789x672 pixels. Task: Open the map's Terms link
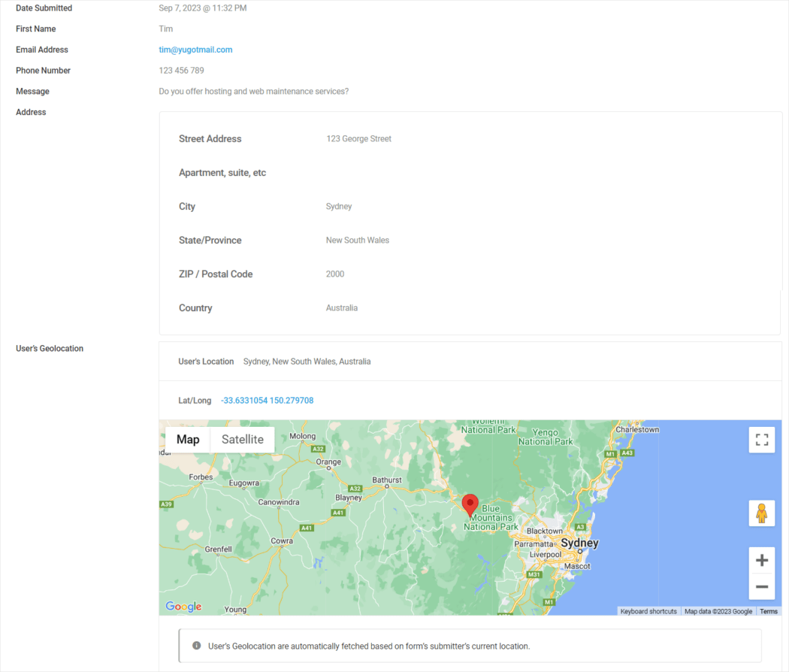point(769,611)
